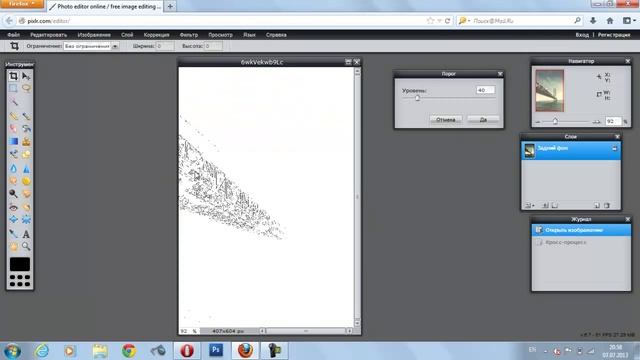Image resolution: width=640 pixels, height=360 pixels.
Task: Open the Фильтр menu
Action: coord(189,35)
